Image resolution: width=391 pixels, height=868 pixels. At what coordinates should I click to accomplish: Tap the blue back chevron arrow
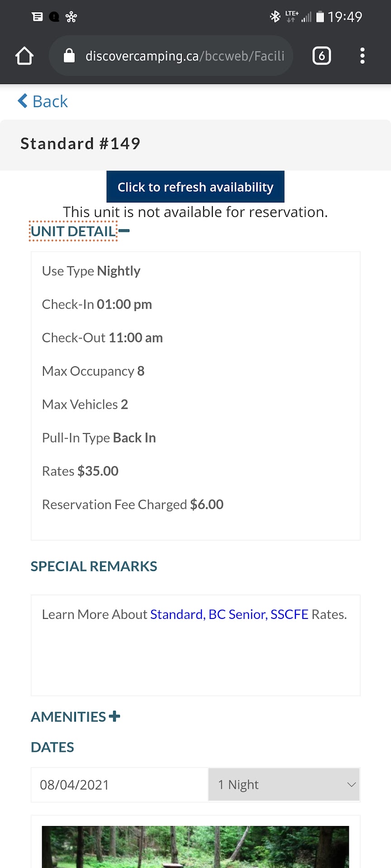(x=22, y=101)
